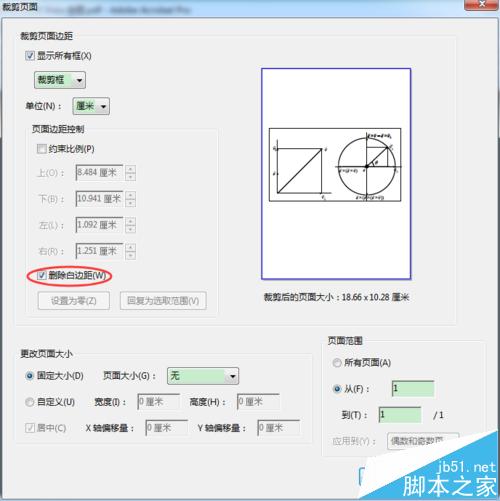Click the 下(B) margin field 10.941 厘米

(99, 199)
